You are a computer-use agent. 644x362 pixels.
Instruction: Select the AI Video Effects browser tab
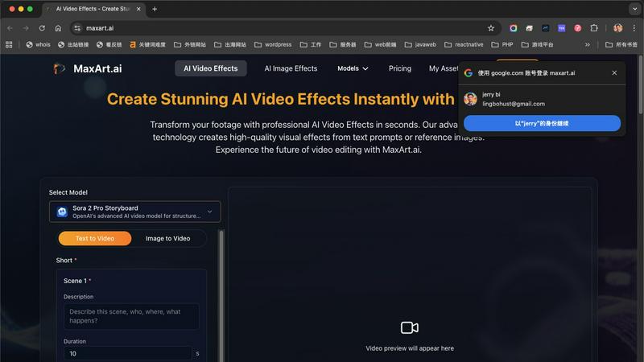point(93,9)
